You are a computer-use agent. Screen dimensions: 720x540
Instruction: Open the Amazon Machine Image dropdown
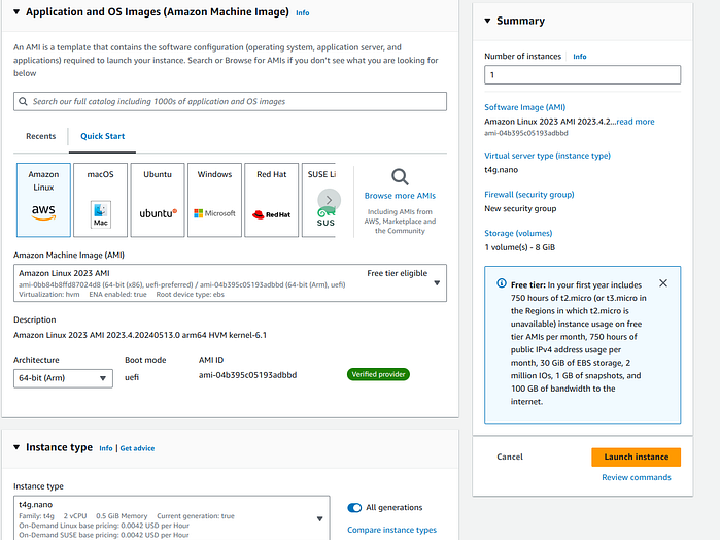click(437, 282)
